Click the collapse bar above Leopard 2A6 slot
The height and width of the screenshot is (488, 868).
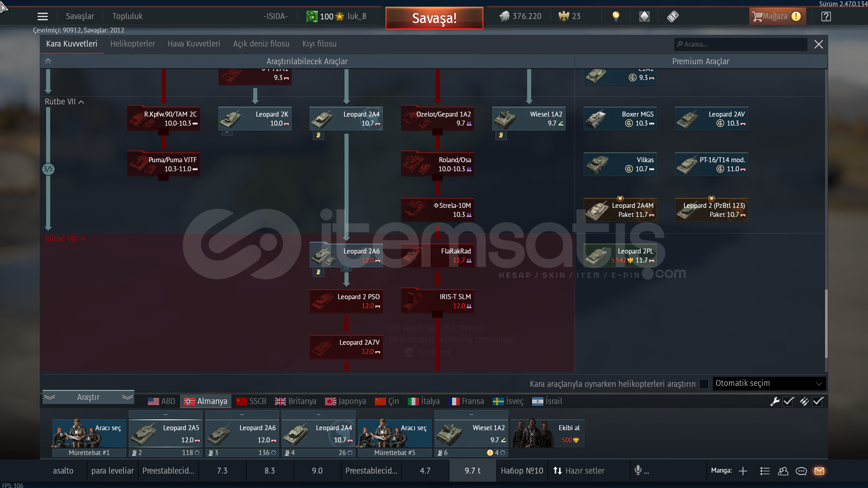click(x=242, y=414)
